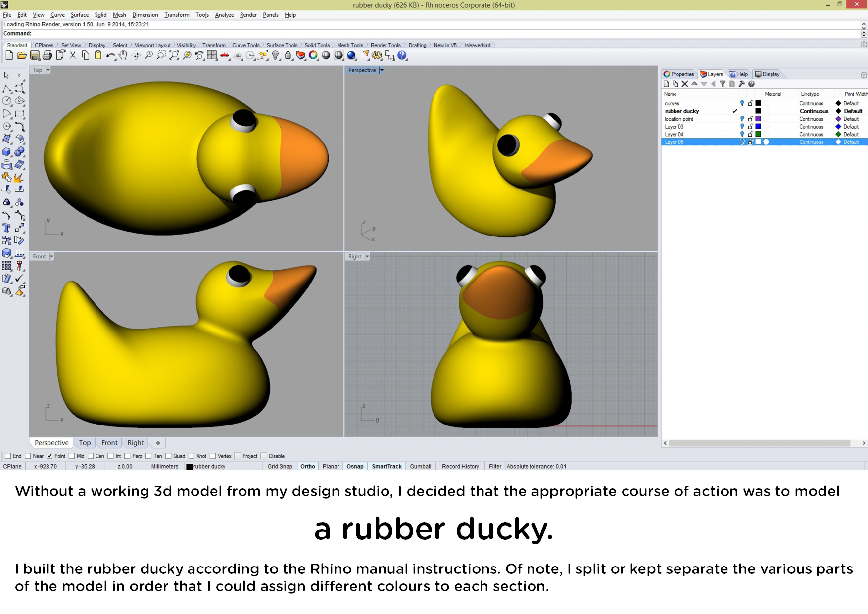The width and height of the screenshot is (868, 614).
Task: Open the Top viewport title dropdown
Action: tap(48, 70)
